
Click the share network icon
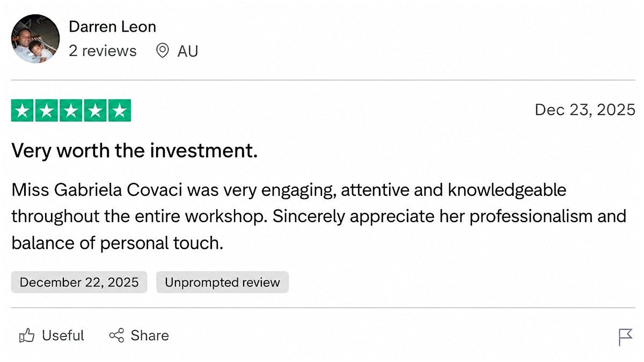pyautogui.click(x=116, y=336)
